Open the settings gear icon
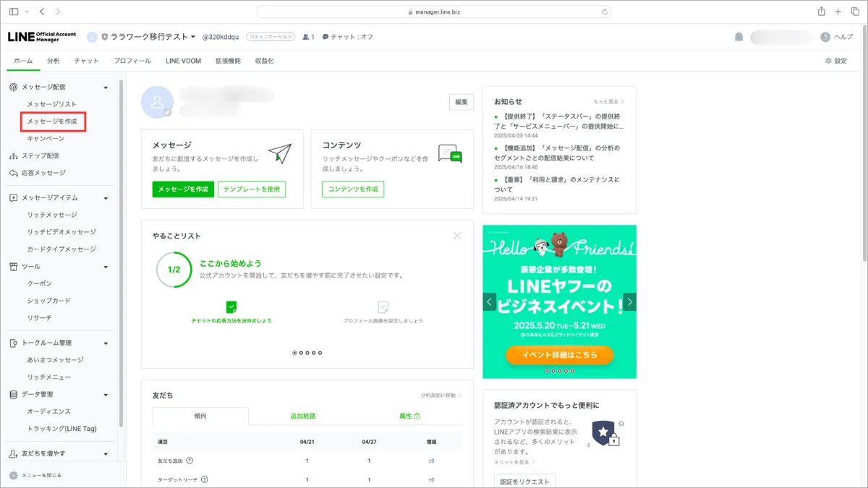 (x=828, y=61)
